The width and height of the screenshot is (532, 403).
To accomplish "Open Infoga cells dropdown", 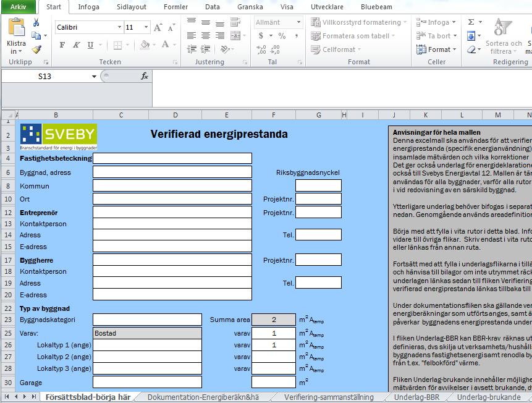I will [x=436, y=22].
